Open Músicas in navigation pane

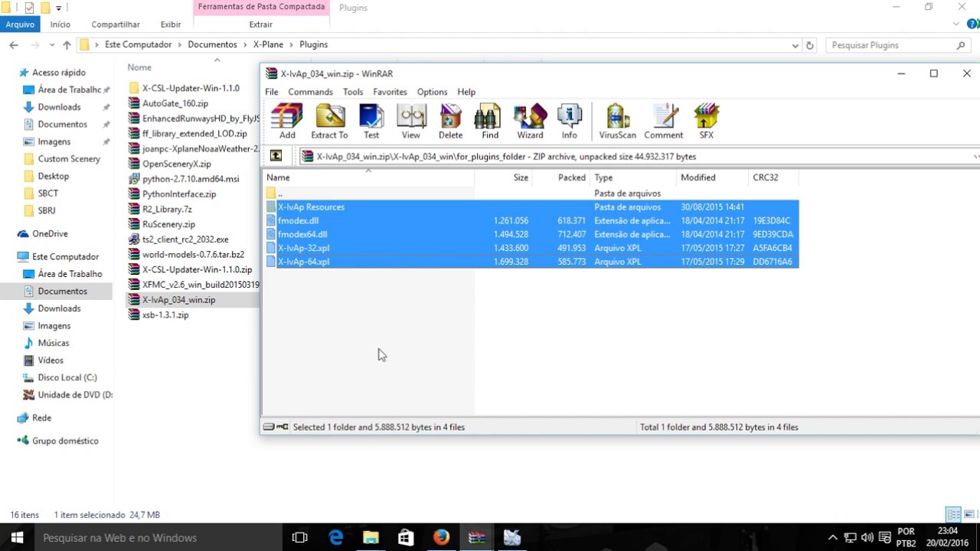point(54,343)
